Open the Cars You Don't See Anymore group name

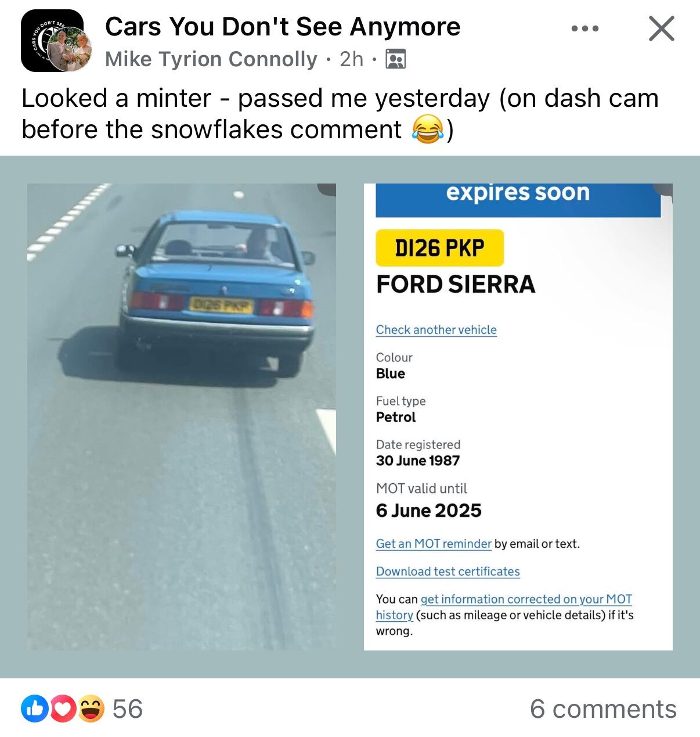pyautogui.click(x=283, y=27)
